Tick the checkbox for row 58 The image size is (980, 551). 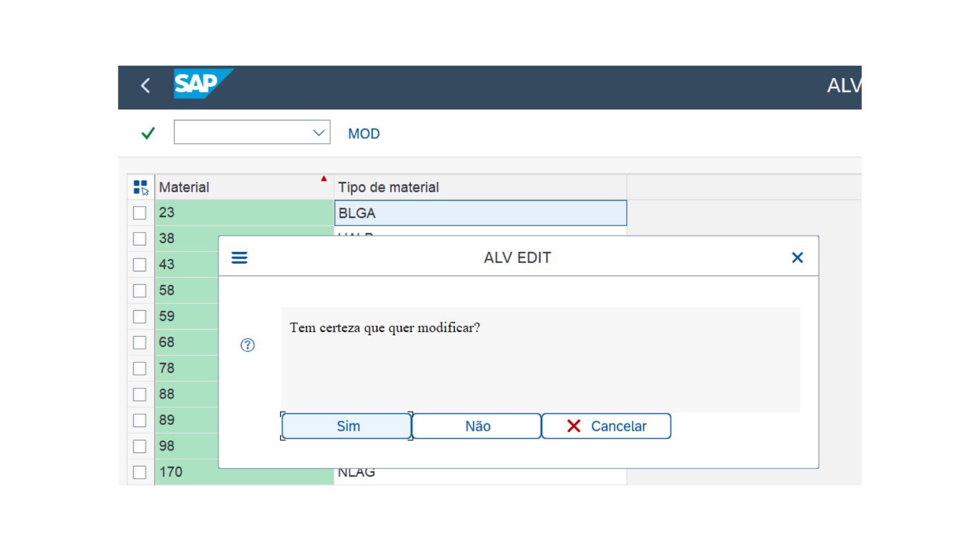pos(139,291)
